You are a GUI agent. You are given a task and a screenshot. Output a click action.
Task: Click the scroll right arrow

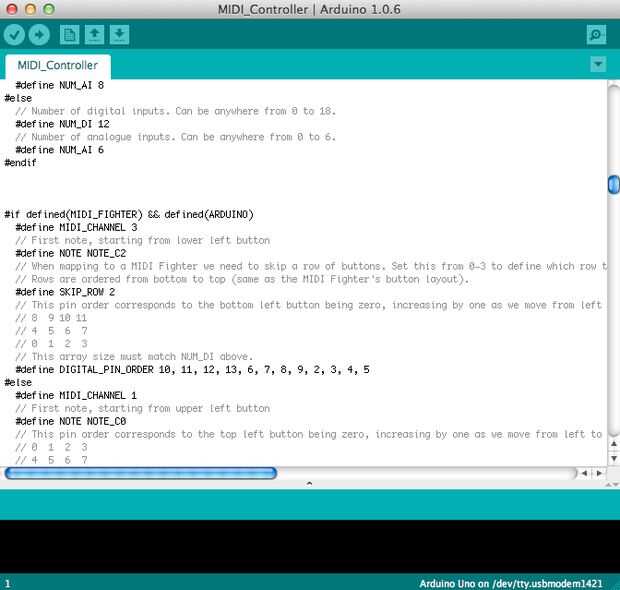(599, 473)
